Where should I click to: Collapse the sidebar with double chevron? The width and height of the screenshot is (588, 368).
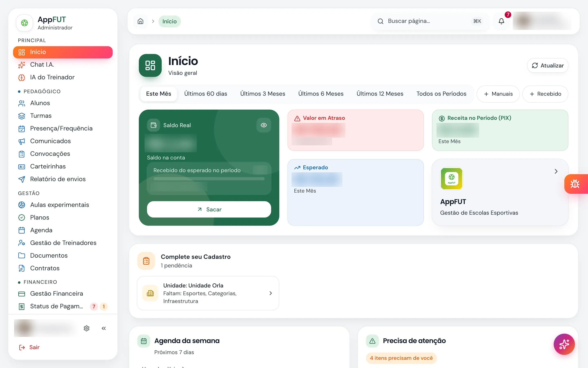(104, 328)
